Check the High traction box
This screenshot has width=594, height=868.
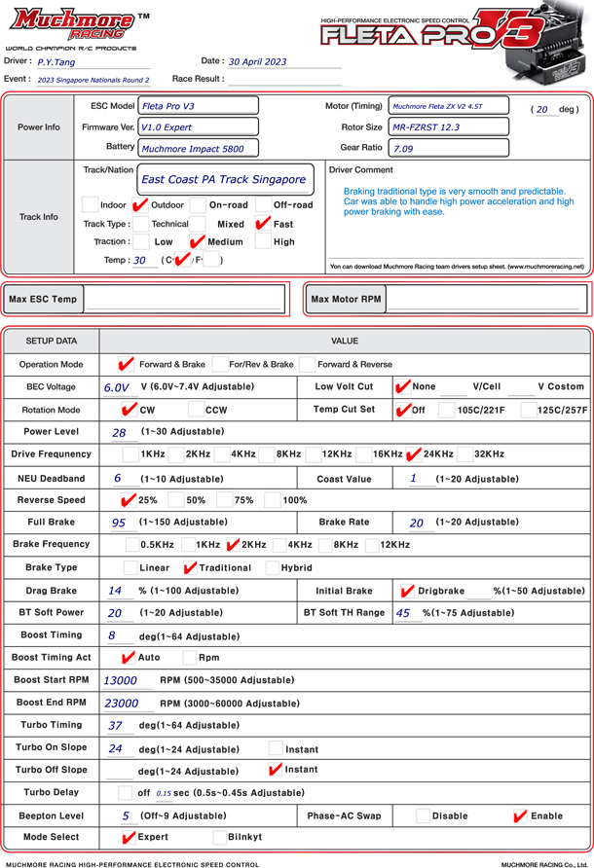(263, 241)
